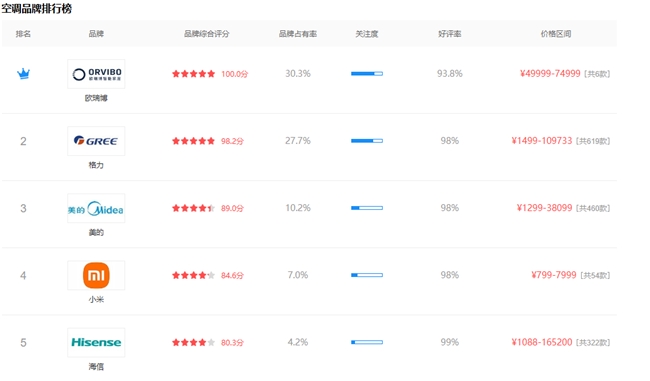The height and width of the screenshot is (381, 650).
Task: Click Hisense's attention progress bar
Action: (x=367, y=342)
